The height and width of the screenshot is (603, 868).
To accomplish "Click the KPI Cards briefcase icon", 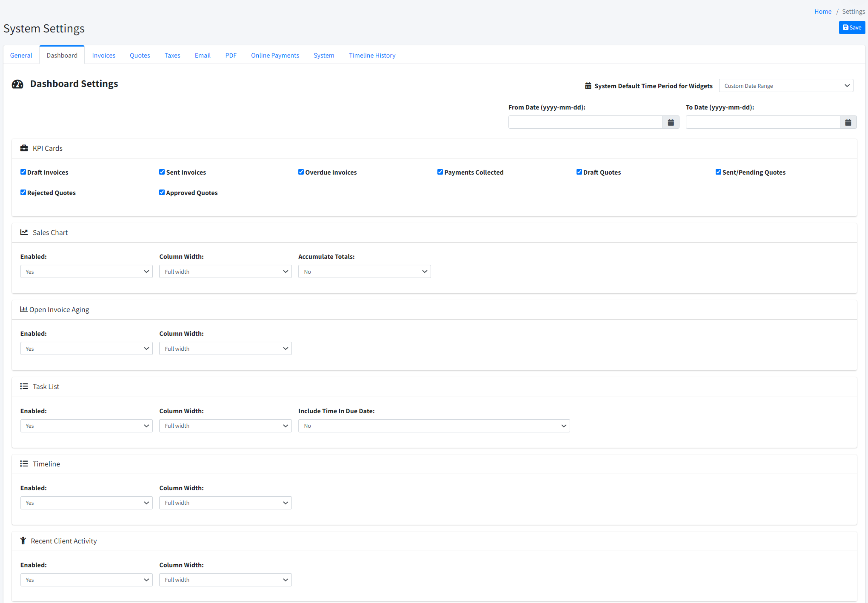I will 24,148.
